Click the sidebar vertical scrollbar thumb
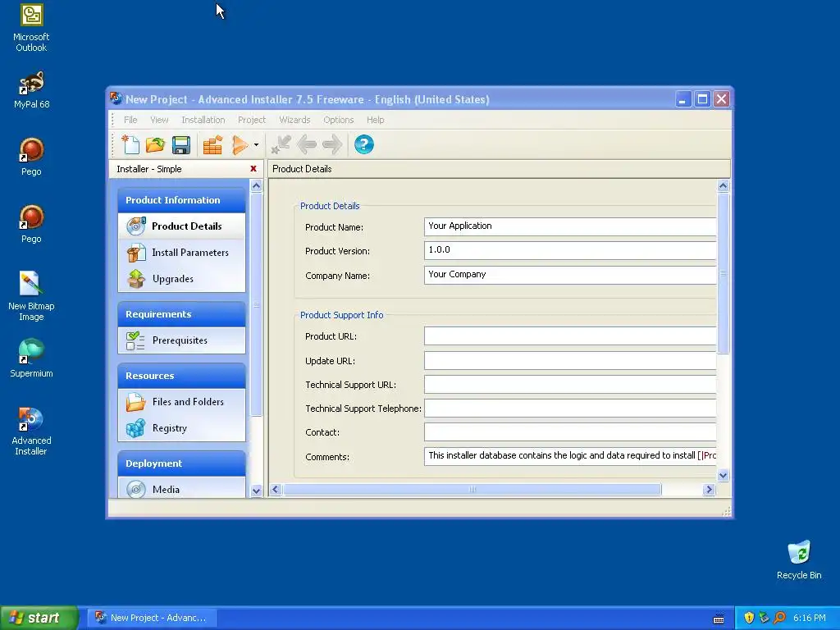 click(x=256, y=304)
